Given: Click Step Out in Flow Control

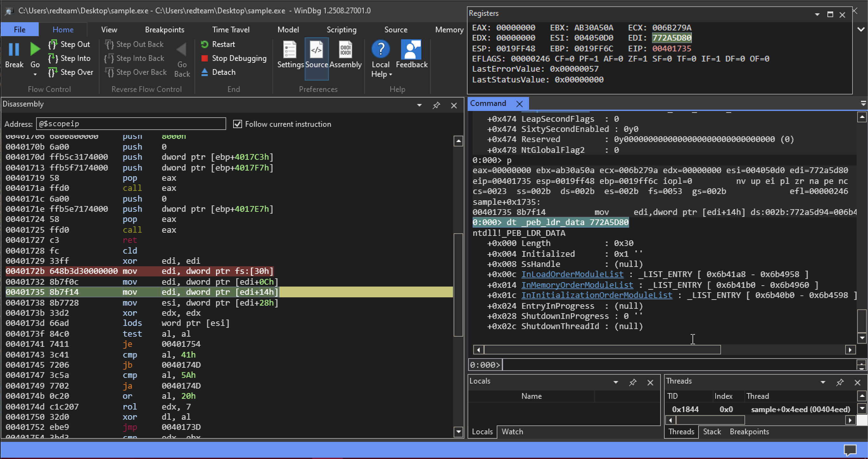Looking at the screenshot, I should click(x=69, y=44).
